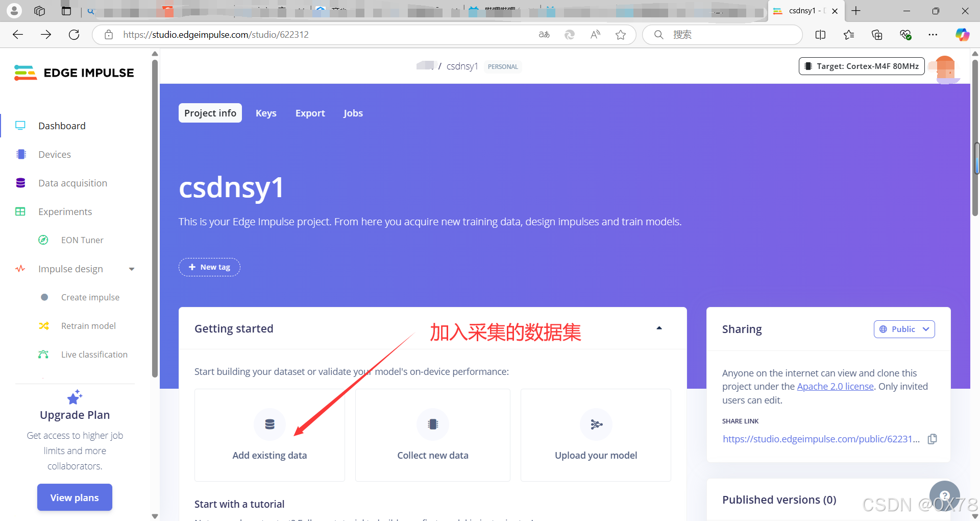
Task: Click the sidebar scrollbar
Action: click(155, 220)
